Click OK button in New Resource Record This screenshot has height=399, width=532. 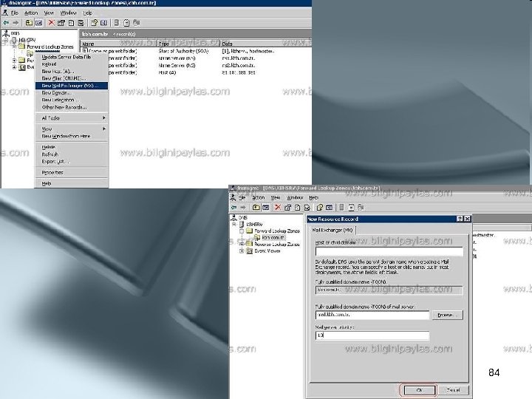click(x=419, y=390)
